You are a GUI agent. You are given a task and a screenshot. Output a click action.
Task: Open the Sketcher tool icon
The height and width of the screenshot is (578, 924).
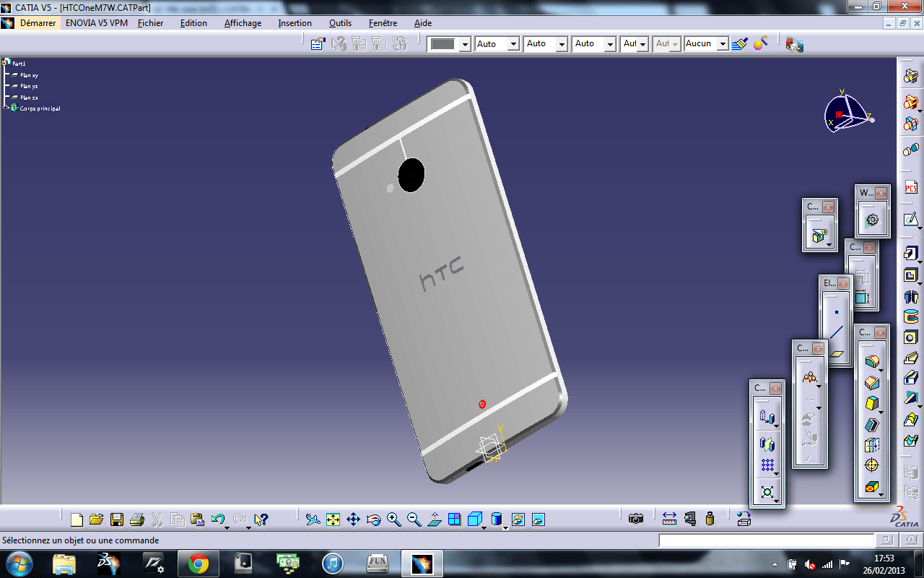coord(911,219)
